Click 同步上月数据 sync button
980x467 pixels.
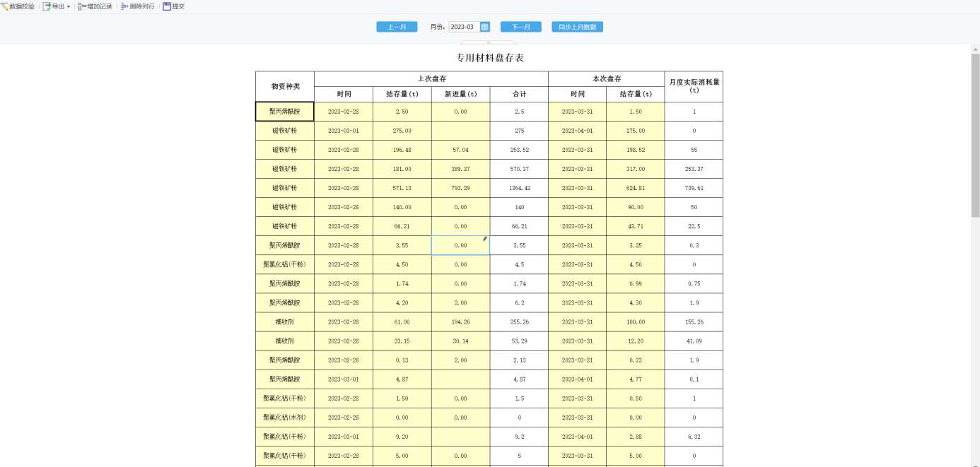[577, 27]
